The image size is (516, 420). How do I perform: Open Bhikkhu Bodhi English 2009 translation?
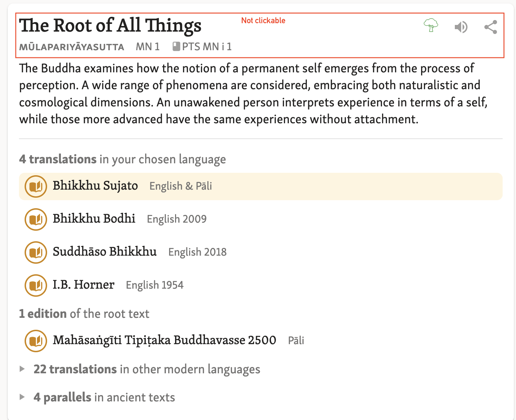tap(261, 219)
